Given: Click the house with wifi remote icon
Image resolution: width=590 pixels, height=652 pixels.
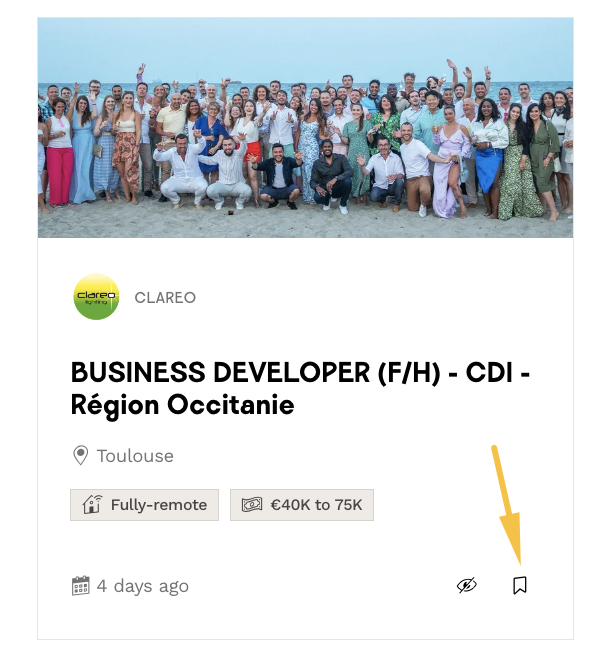Looking at the screenshot, I should [x=92, y=505].
